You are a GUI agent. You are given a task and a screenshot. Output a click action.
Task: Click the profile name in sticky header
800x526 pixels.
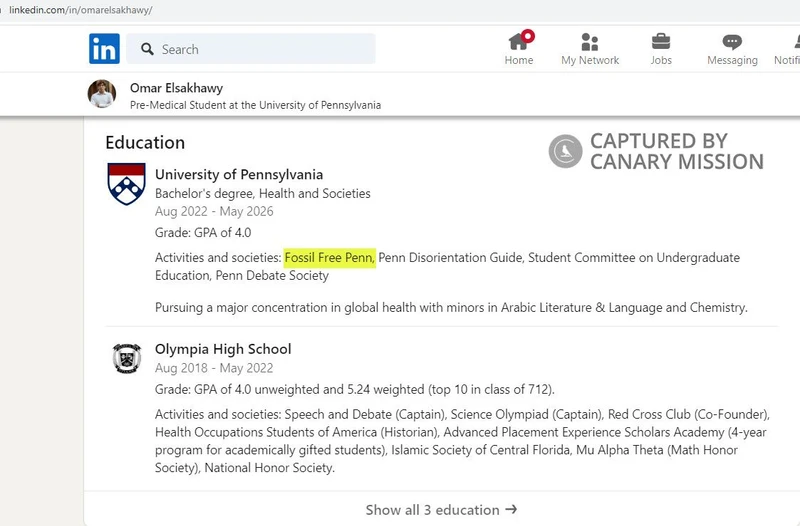point(176,88)
